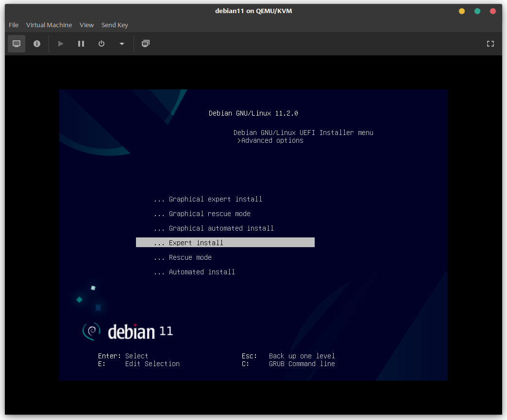Choose Graphical rescue mode option

209,214
